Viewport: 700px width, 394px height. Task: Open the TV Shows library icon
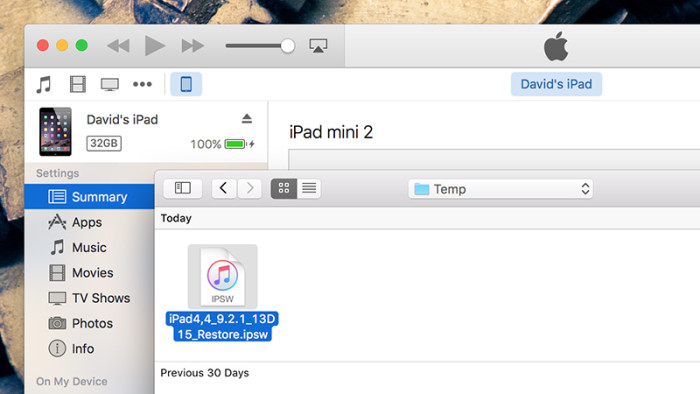(109, 84)
